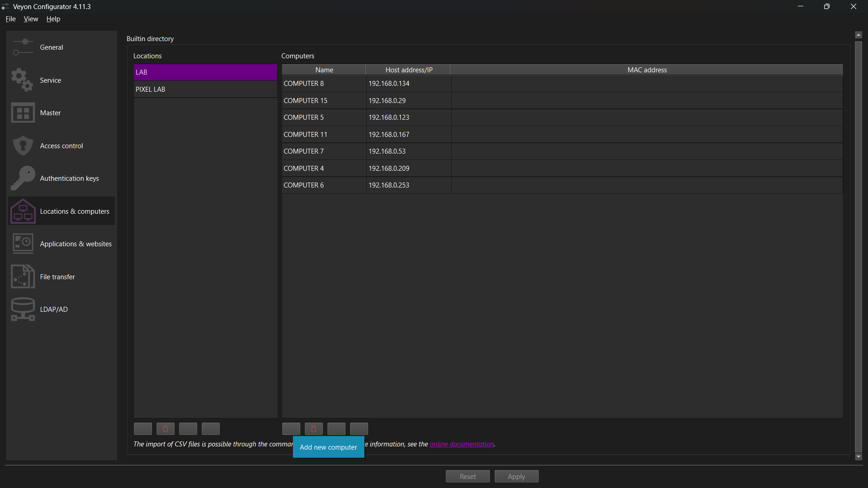Image resolution: width=868 pixels, height=488 pixels.
Task: Select the PIXEL LAB location
Action: coord(205,89)
